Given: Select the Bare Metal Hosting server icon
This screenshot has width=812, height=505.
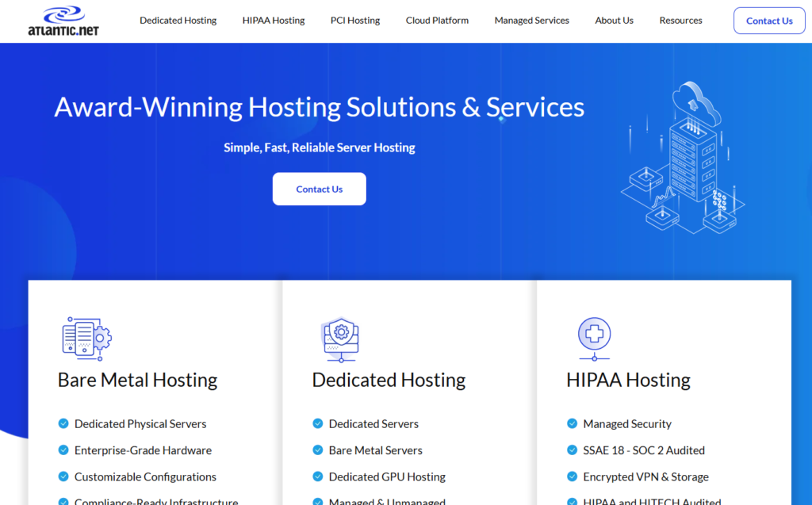Looking at the screenshot, I should [86, 339].
